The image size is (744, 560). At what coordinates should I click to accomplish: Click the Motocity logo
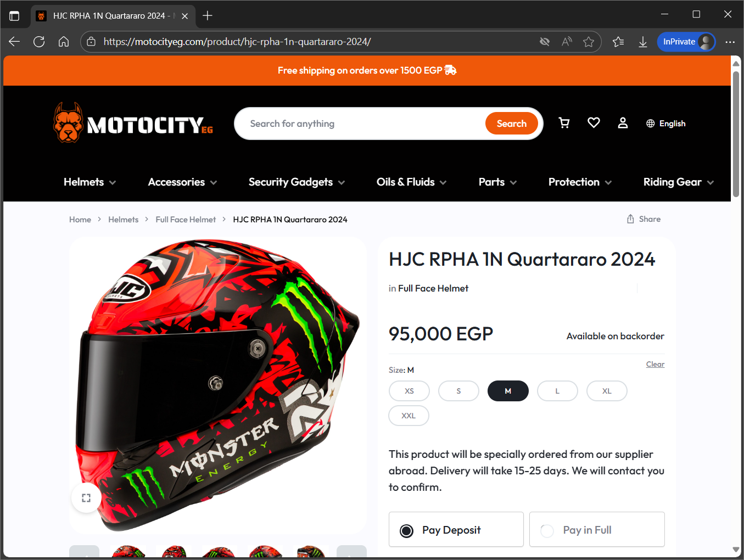[x=133, y=123]
